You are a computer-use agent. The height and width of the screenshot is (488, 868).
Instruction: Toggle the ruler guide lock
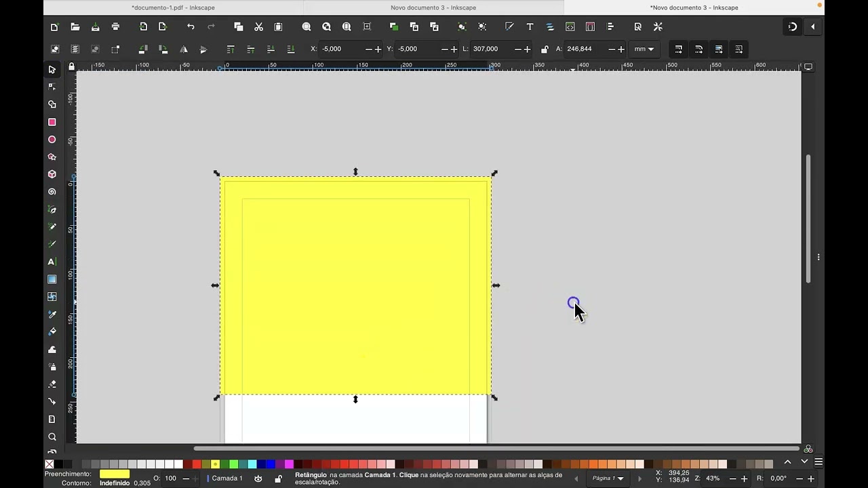pyautogui.click(x=72, y=66)
